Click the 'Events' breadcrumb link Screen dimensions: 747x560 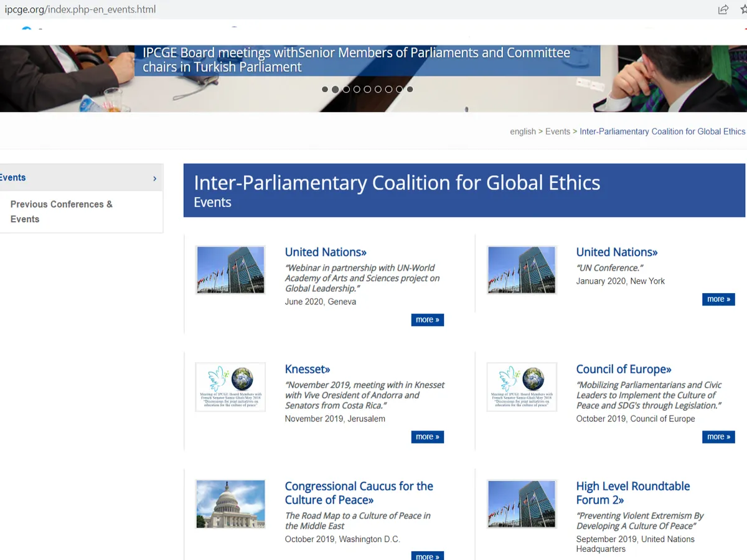[x=557, y=131]
